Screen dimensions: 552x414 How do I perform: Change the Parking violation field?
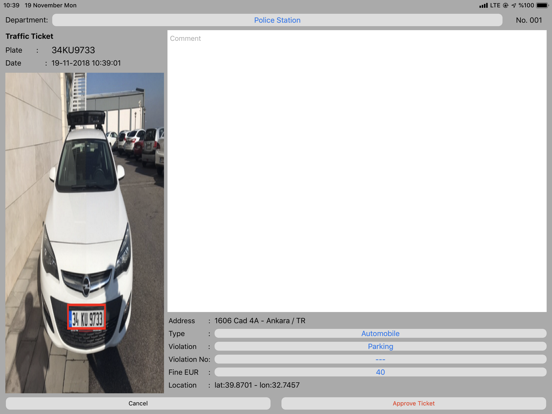[380, 346]
